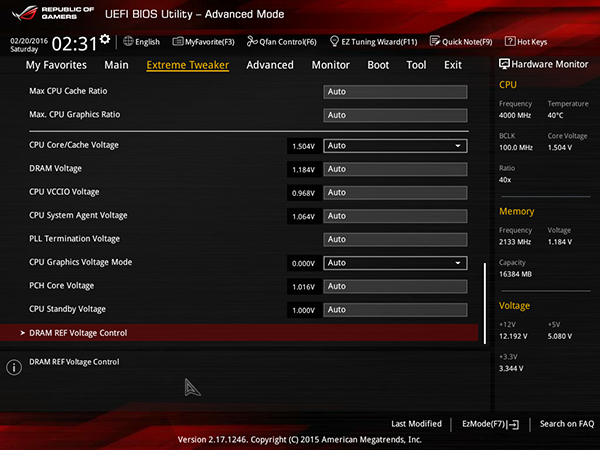Open MyFavorite(F3) list icon
Viewport: 600px width, 450px height.
tap(178, 41)
